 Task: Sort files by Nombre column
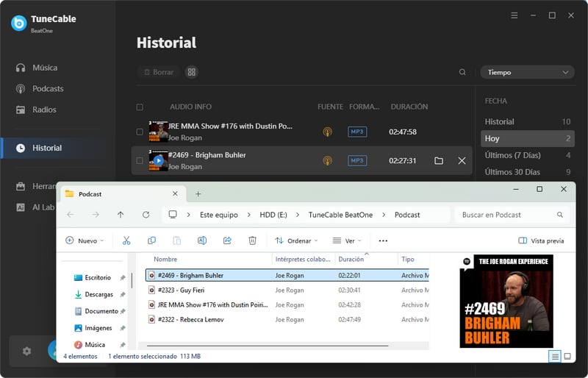(165, 259)
